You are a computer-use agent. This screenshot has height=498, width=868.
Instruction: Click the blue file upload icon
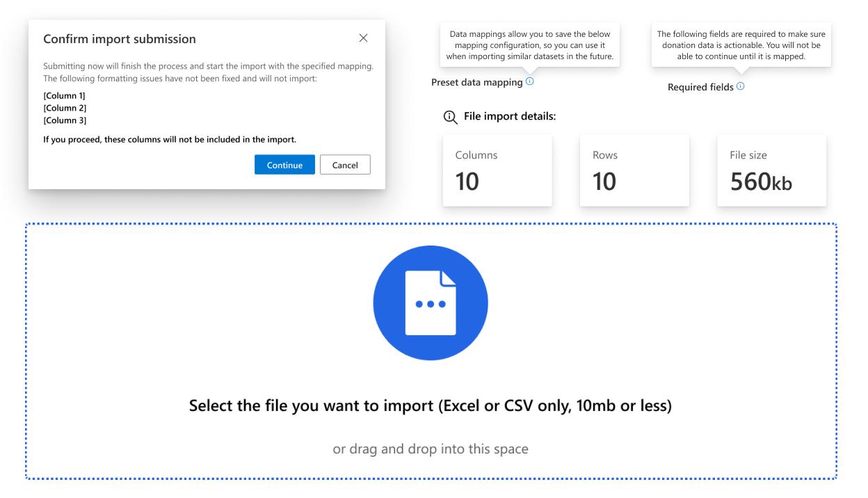pyautogui.click(x=431, y=303)
